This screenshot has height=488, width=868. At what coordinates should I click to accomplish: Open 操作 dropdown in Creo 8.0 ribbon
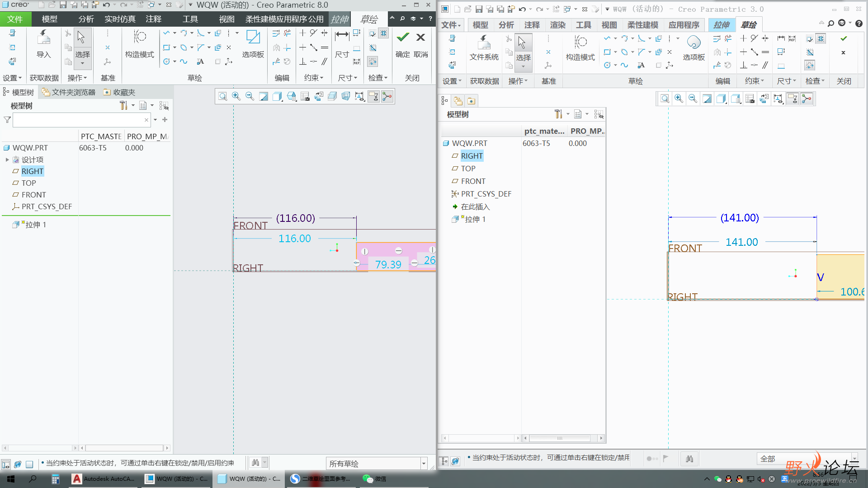click(x=77, y=78)
